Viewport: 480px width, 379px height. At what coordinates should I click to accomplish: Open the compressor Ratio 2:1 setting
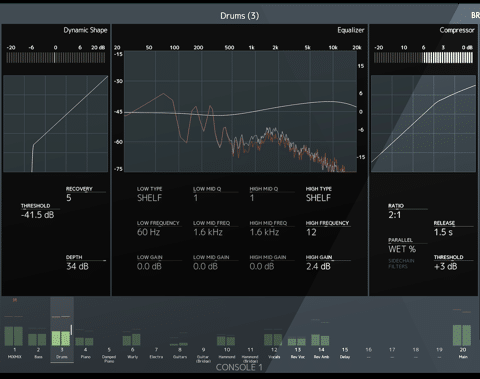point(395,215)
